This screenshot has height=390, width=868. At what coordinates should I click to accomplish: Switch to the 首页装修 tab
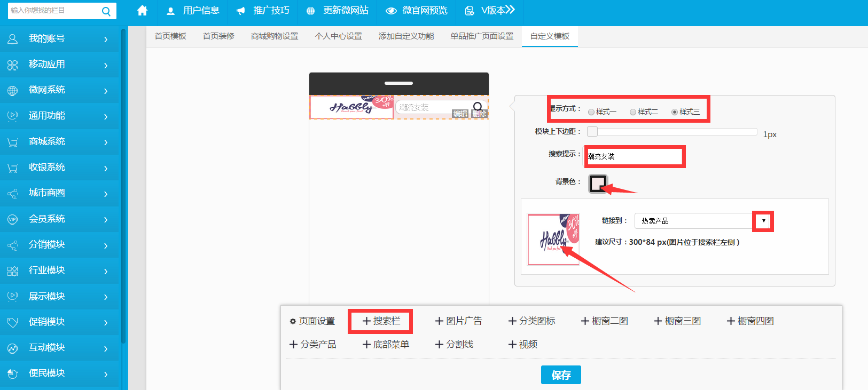pyautogui.click(x=218, y=36)
